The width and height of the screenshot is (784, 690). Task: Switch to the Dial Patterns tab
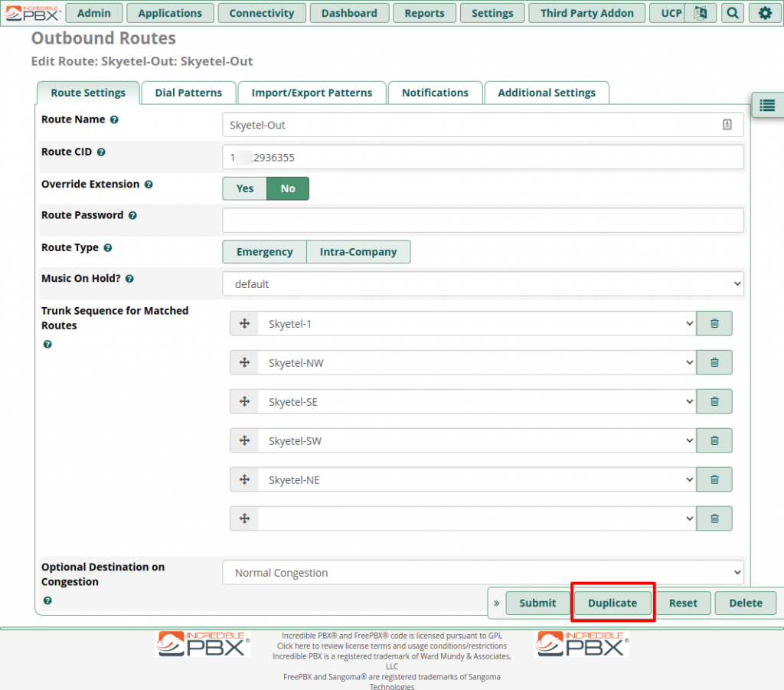coord(188,93)
